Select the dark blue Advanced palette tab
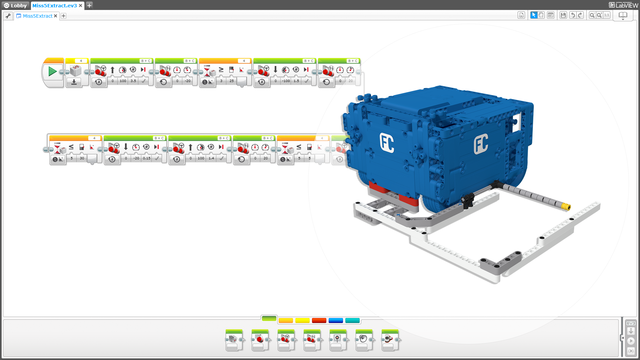Screen dimensions: 640x360 (336, 320)
